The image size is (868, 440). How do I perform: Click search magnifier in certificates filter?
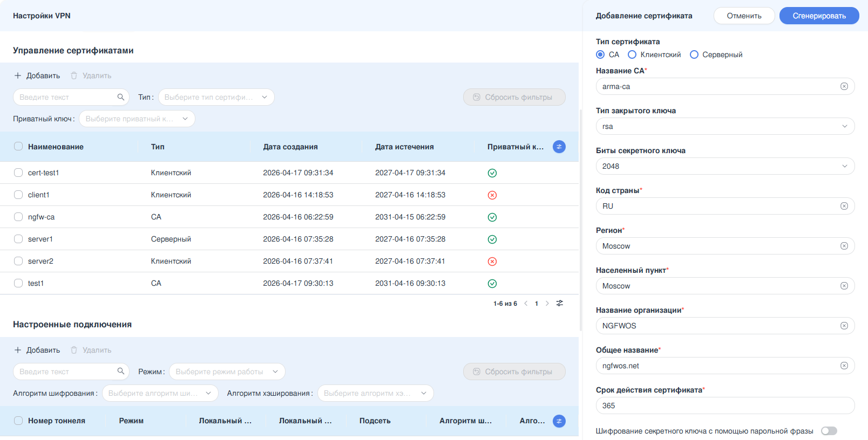121,97
